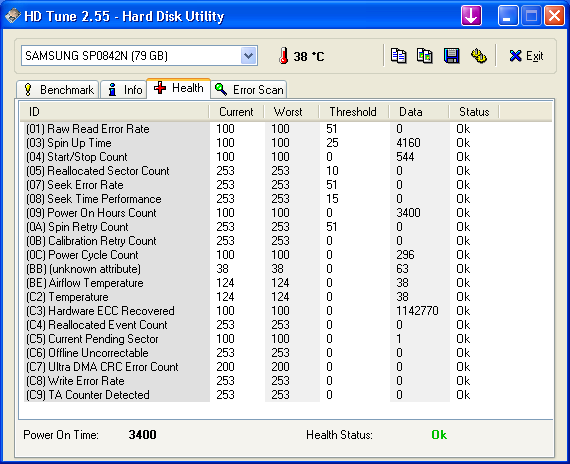The height and width of the screenshot is (464, 570).
Task: Switch to the Error Scan tab
Action: pyautogui.click(x=249, y=89)
